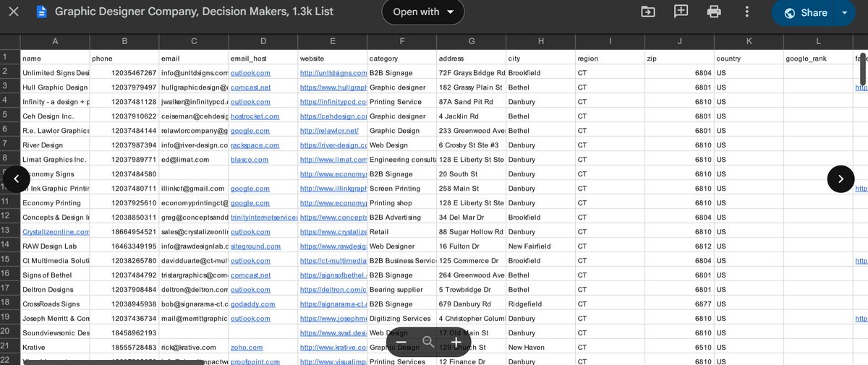Open the zoho.com link
The height and width of the screenshot is (365, 868).
[246, 348]
